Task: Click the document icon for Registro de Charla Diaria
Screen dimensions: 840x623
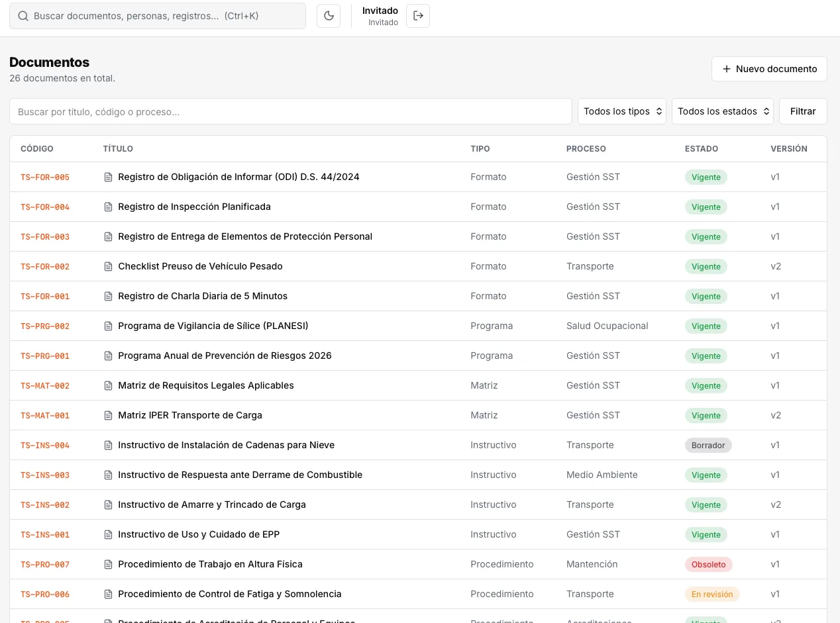Action: pos(109,296)
